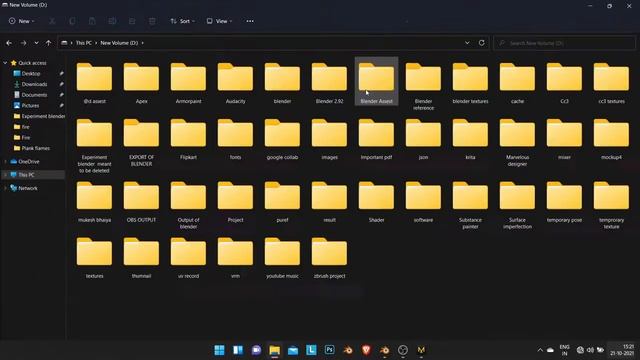Open Downloads in Quick access
Viewport: 640px width, 360px height.
click(x=34, y=84)
